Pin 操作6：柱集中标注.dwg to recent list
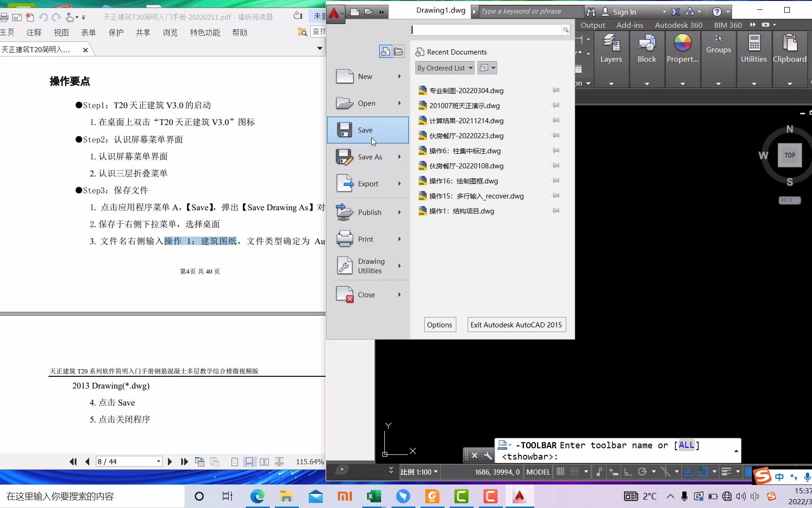The image size is (812, 508). (x=556, y=151)
